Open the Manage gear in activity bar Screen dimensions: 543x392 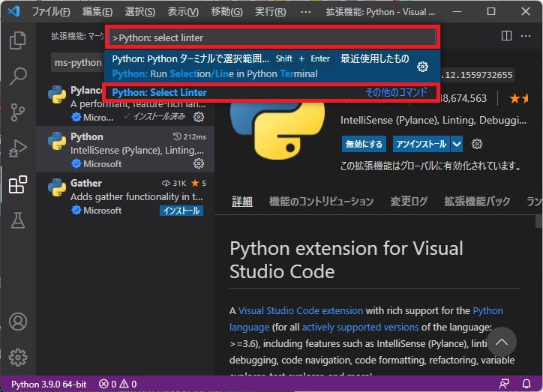(x=17, y=357)
